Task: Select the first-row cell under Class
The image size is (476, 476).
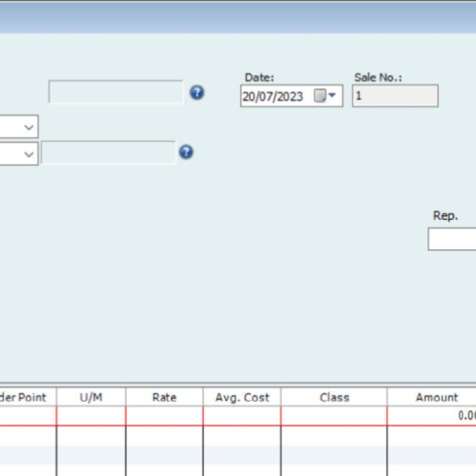Action: point(334,416)
